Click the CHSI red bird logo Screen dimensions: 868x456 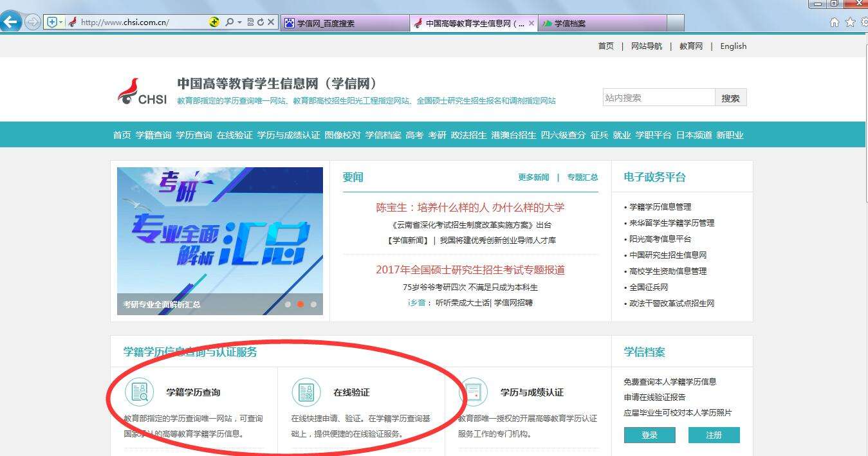click(x=129, y=90)
